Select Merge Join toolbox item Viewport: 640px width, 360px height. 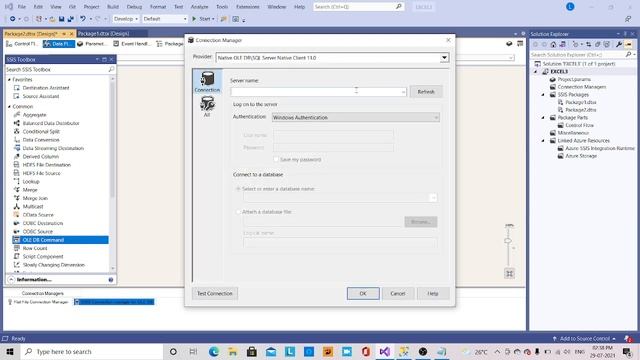(x=35, y=198)
